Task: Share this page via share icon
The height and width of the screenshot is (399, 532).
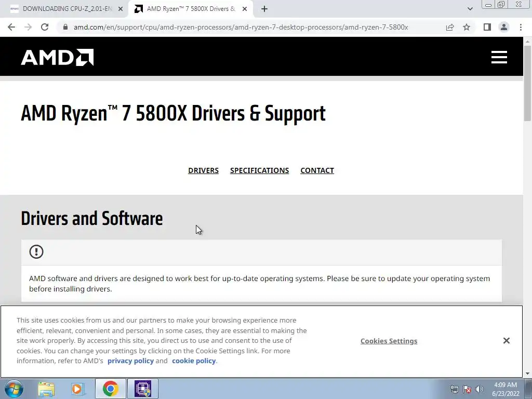Action: coord(450,27)
